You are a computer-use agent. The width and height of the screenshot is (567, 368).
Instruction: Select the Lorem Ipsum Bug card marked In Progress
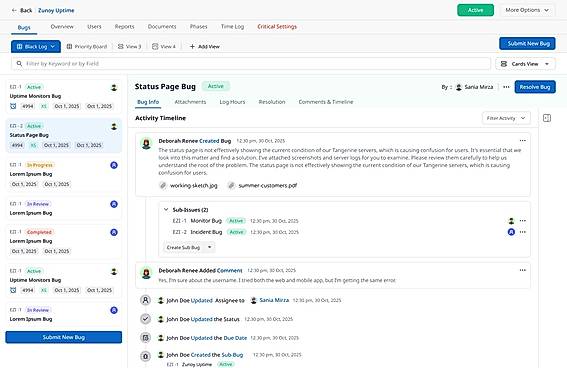click(x=64, y=175)
